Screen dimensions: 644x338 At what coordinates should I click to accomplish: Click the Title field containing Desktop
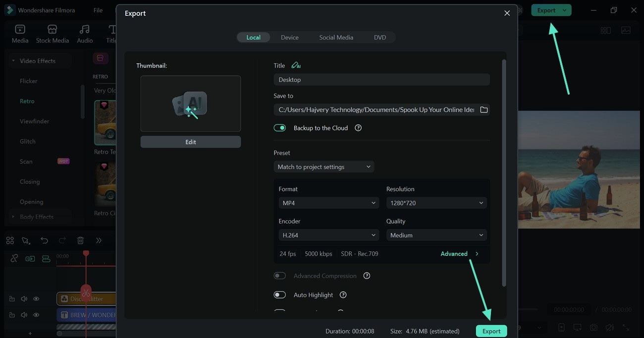[381, 79]
